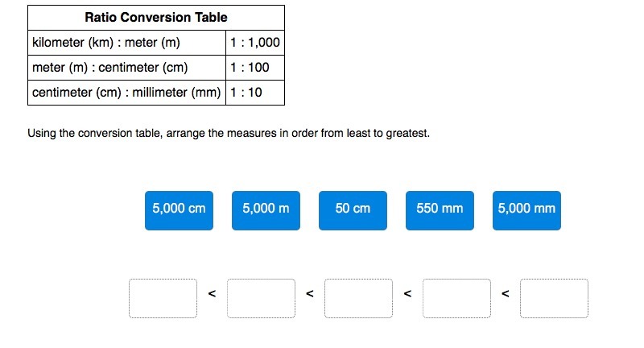The width and height of the screenshot is (644, 348).
Task: Choose the 5,000 mm tile
Action: [526, 210]
